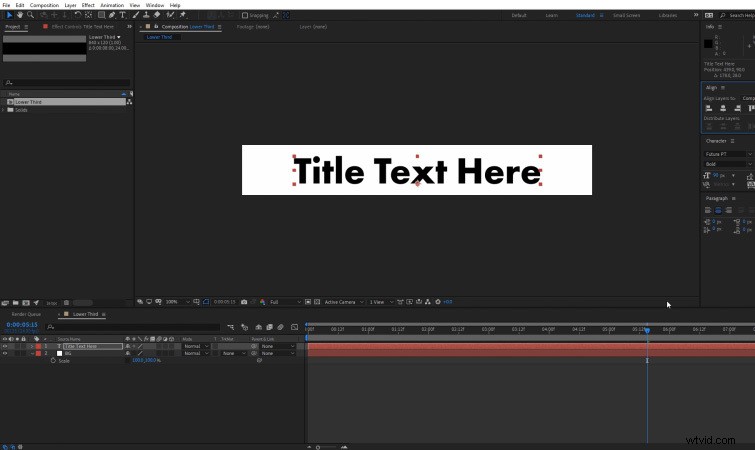Hide the BG layer with eye icon
This screenshot has height=450, width=755.
5,353
